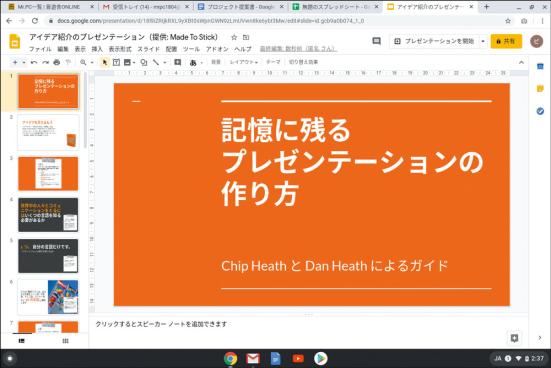Open comment history speech bubble icon
551x368 pixels.
click(x=376, y=41)
